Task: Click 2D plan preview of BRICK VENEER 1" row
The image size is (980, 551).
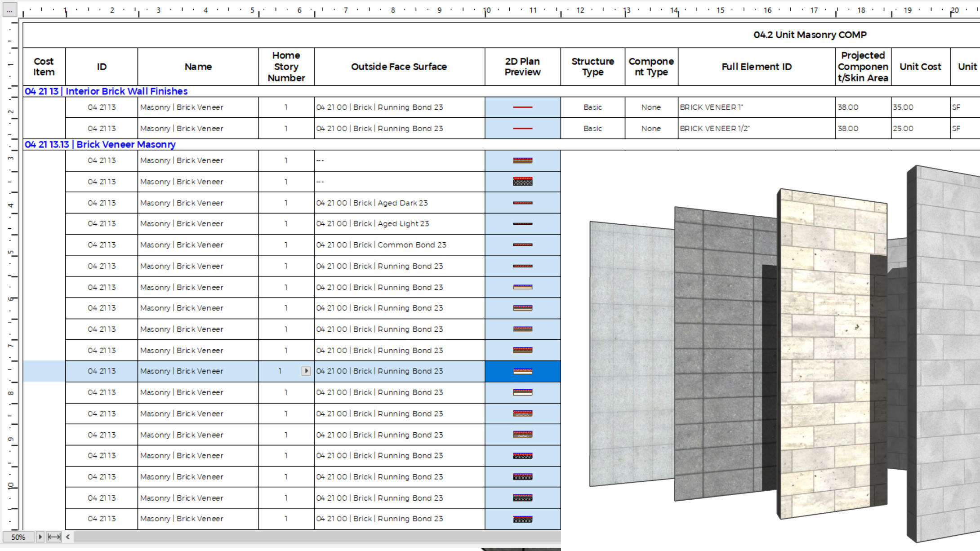Action: 522,107
